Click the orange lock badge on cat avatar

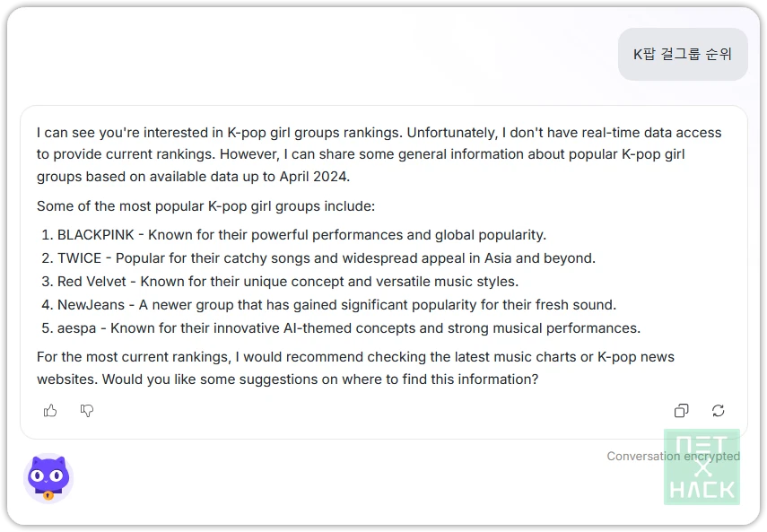pos(48,495)
